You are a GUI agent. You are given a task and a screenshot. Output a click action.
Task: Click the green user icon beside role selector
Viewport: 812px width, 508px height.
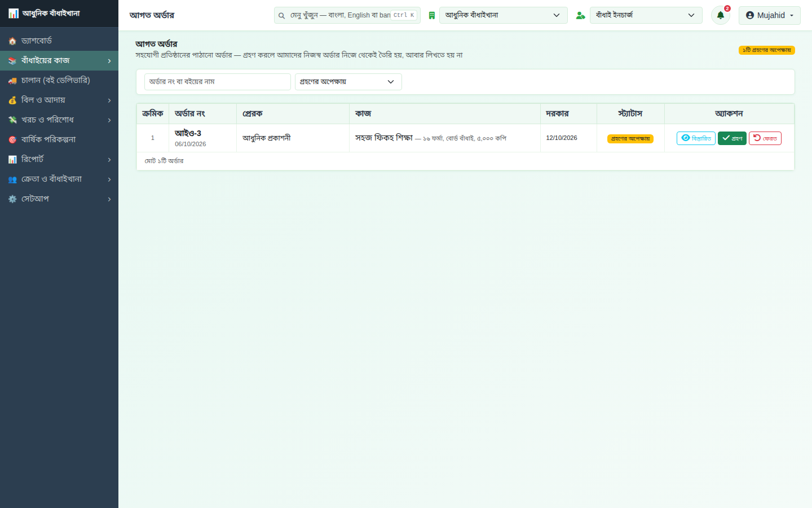point(580,15)
